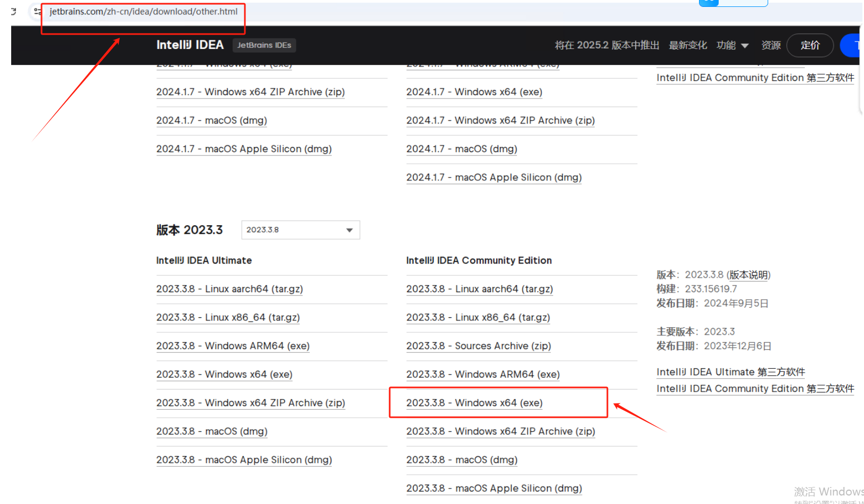Screen dimensions: 864x504
Task: Click IntelliJ IDEA Community Edition column heading
Action: point(479,260)
